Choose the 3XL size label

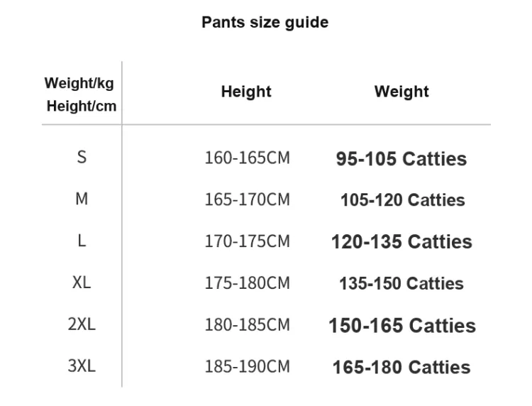coord(82,366)
